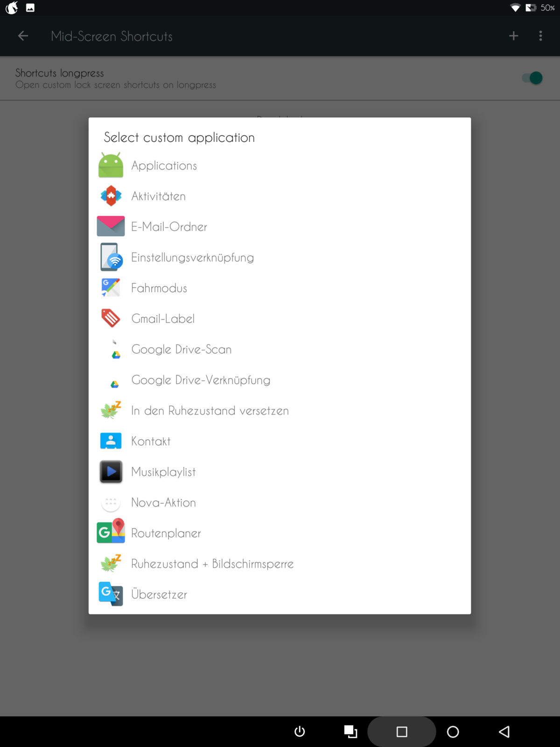560x747 pixels.
Task: Tap the Kontakt contact card icon
Action: [111, 441]
